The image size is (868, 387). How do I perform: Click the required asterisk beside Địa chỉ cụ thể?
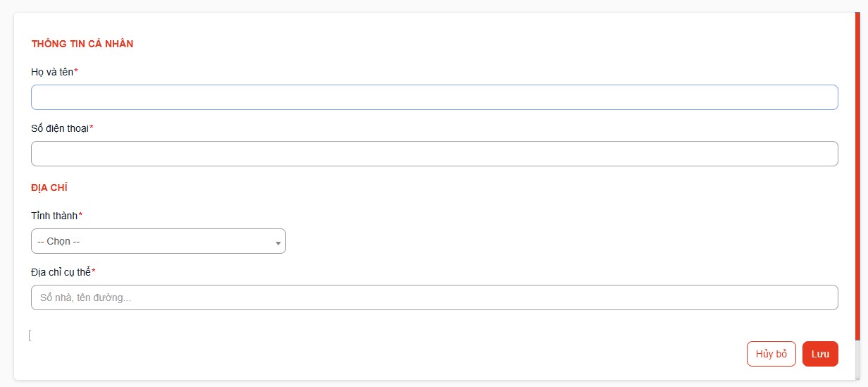94,271
